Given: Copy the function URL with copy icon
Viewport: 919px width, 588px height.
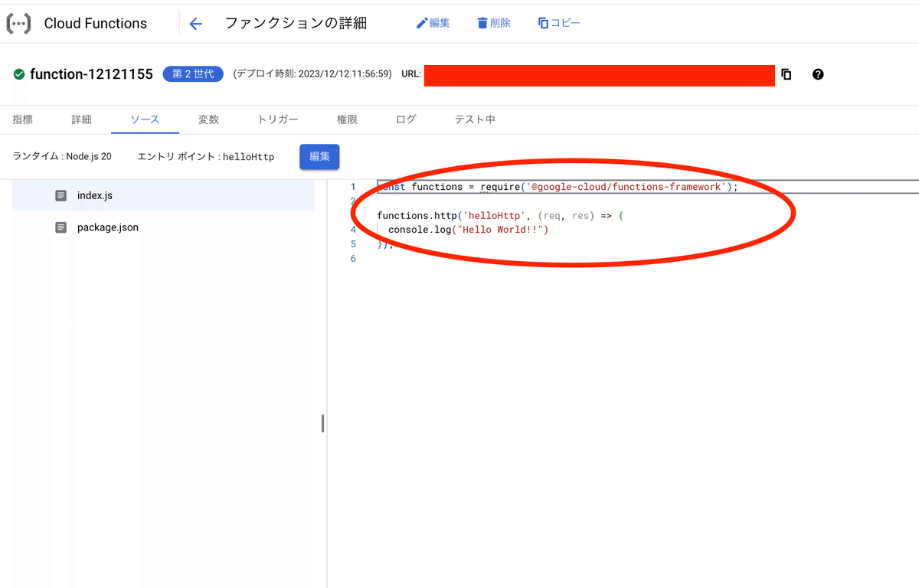Looking at the screenshot, I should click(x=787, y=74).
